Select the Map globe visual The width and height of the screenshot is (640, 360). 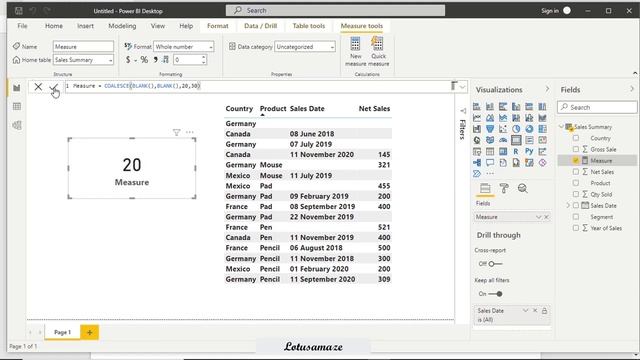click(477, 140)
